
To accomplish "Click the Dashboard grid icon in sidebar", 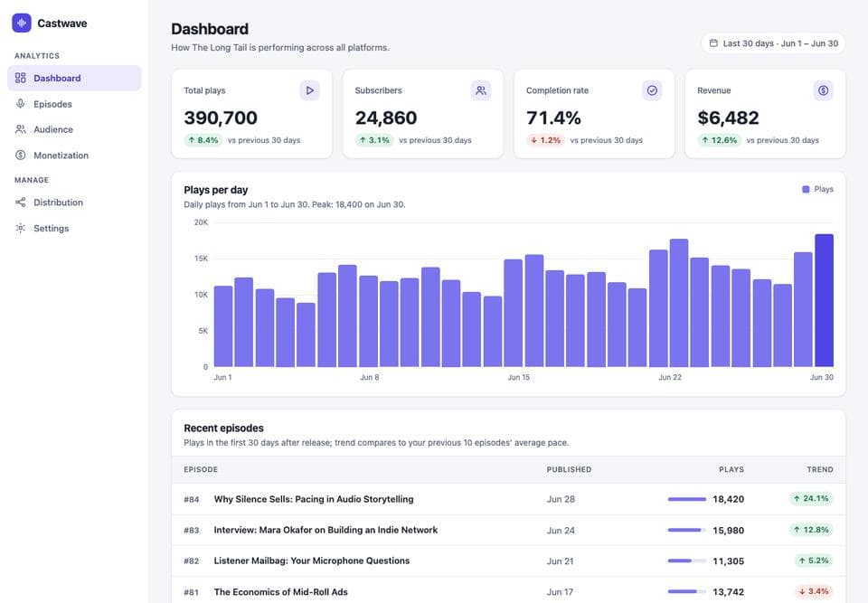I will 21,78.
